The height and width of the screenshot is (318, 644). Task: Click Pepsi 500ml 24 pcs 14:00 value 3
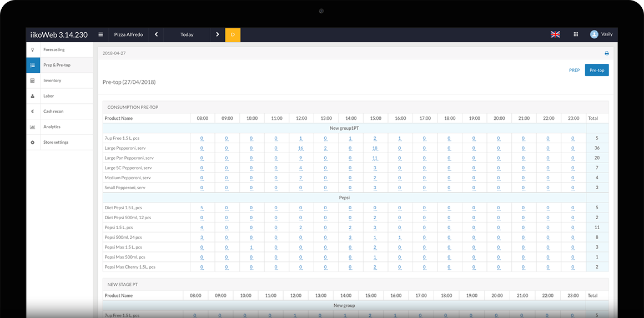(350, 238)
